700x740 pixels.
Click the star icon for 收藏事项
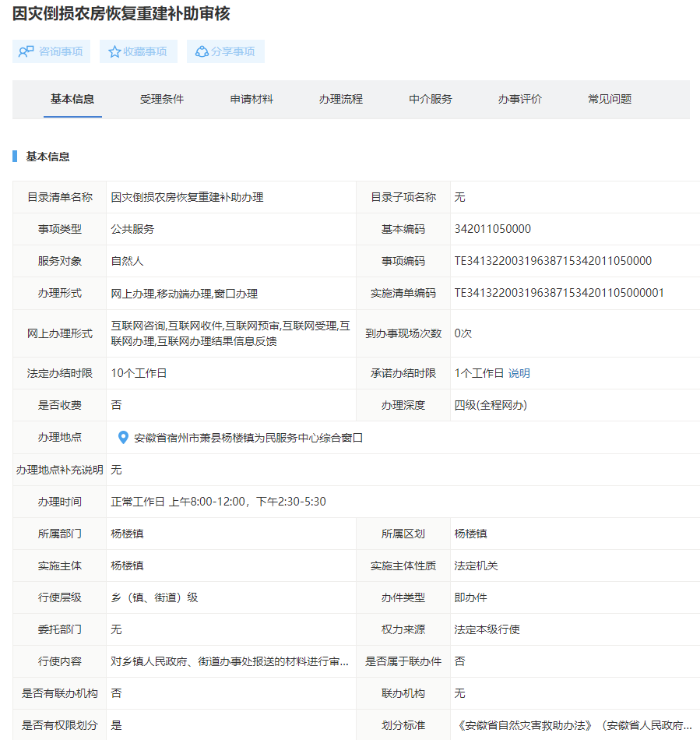(114, 51)
